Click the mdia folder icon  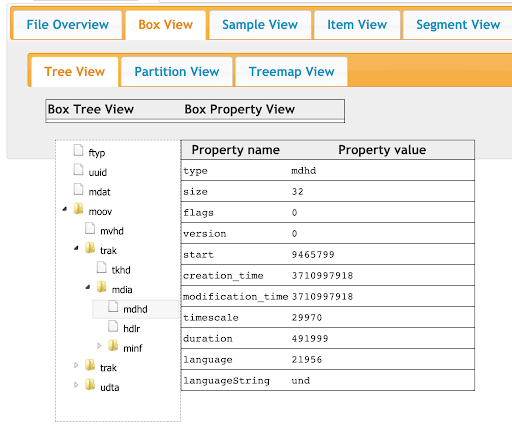[x=102, y=287]
